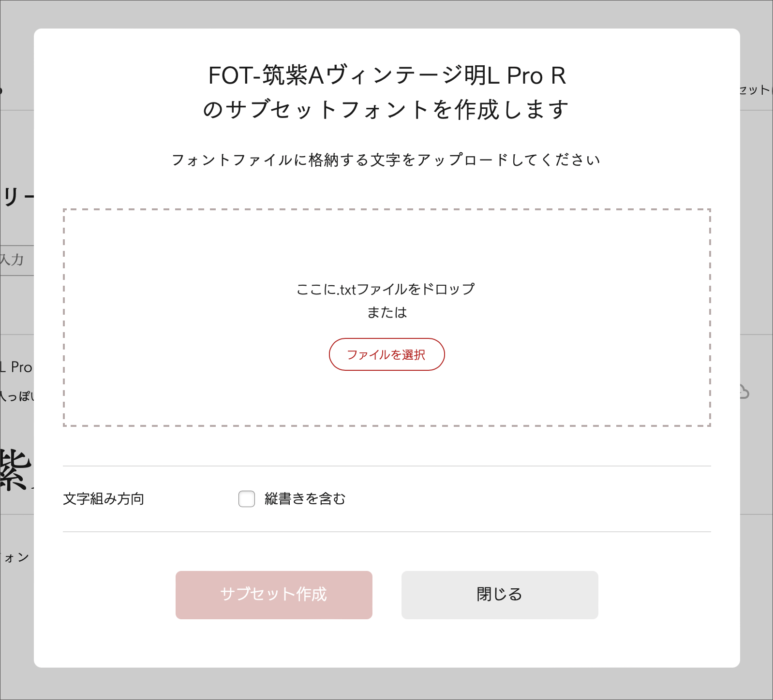The height and width of the screenshot is (700, 773).
Task: Click the セット text at top right
Action: tap(756, 90)
